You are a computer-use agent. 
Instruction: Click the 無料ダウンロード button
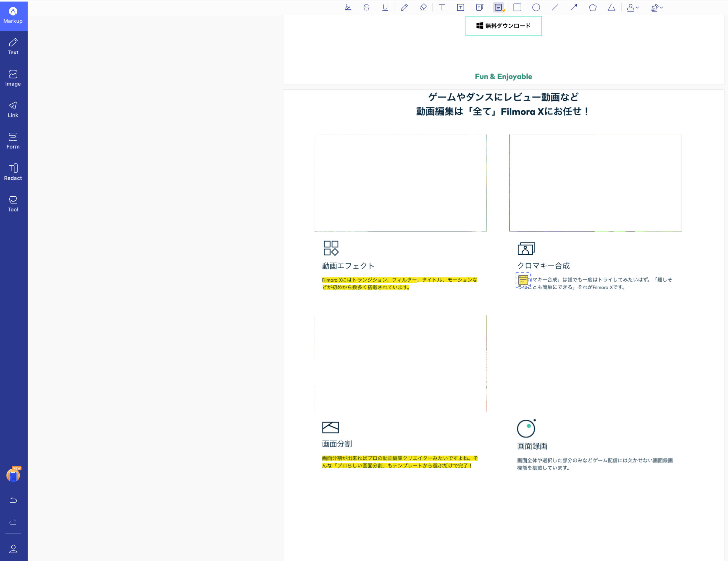point(503,26)
